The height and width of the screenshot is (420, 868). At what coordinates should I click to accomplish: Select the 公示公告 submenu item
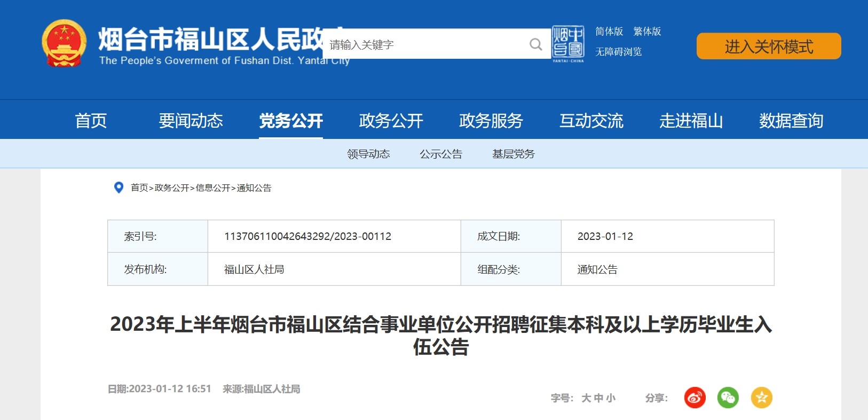[x=441, y=154]
